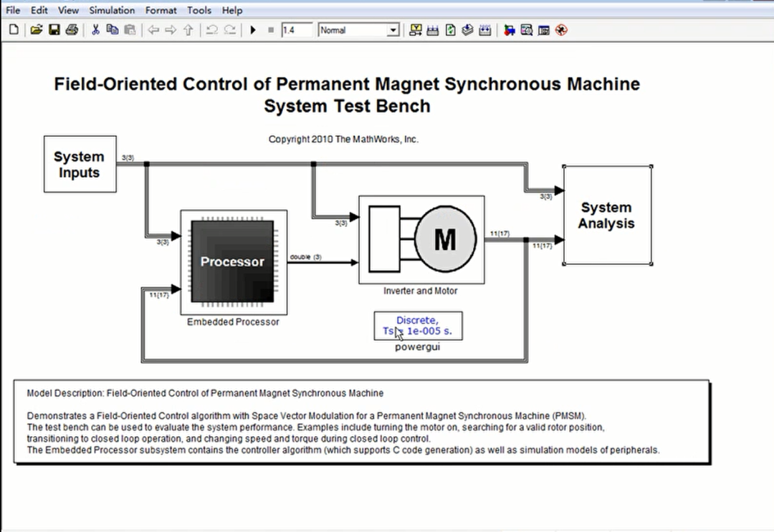Viewport: 774px width, 532px height.
Task: Click the toolbar icon left of the red circular icon
Action: pos(543,30)
